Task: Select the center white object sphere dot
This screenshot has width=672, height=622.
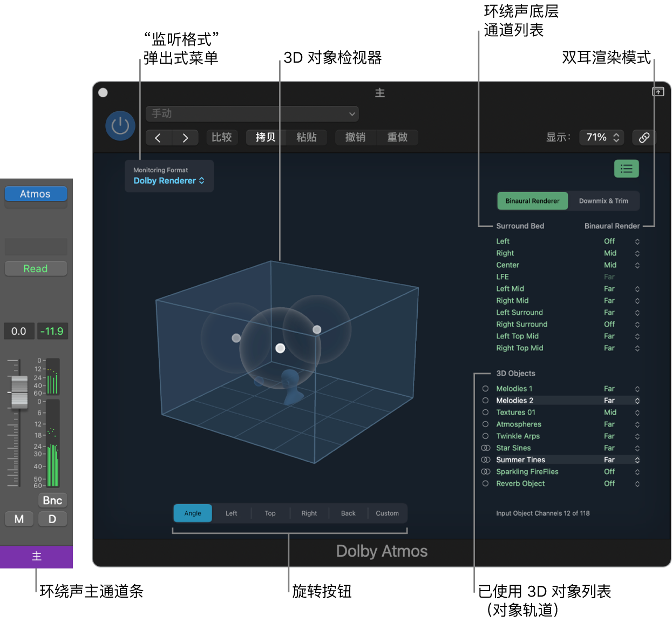Action: coord(280,348)
